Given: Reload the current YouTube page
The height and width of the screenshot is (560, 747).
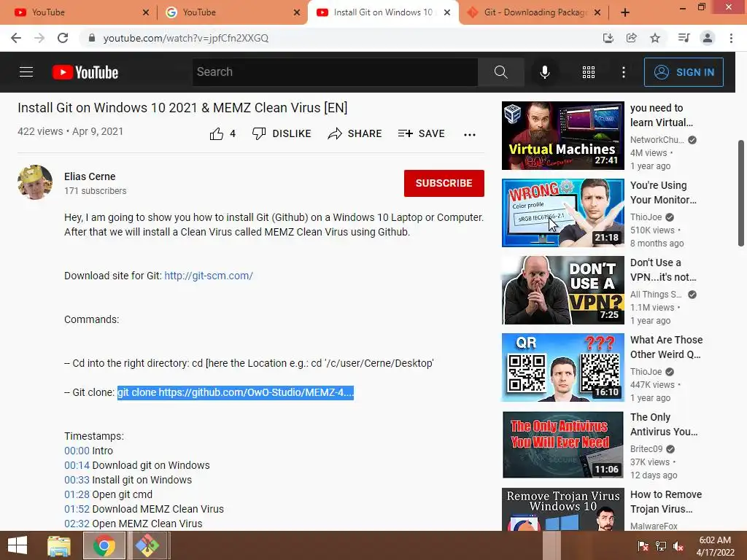Looking at the screenshot, I should click(63, 38).
